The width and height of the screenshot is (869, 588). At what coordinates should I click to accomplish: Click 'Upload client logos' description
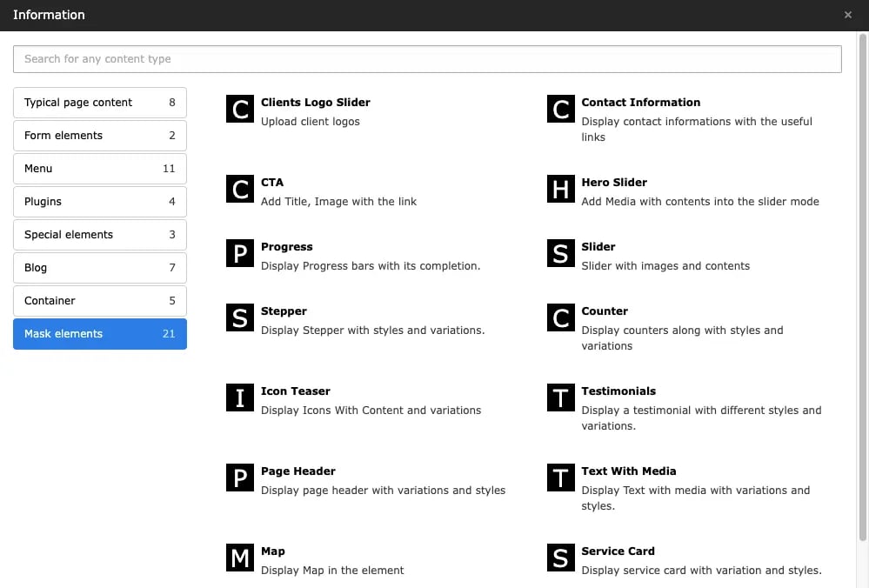[x=311, y=122]
